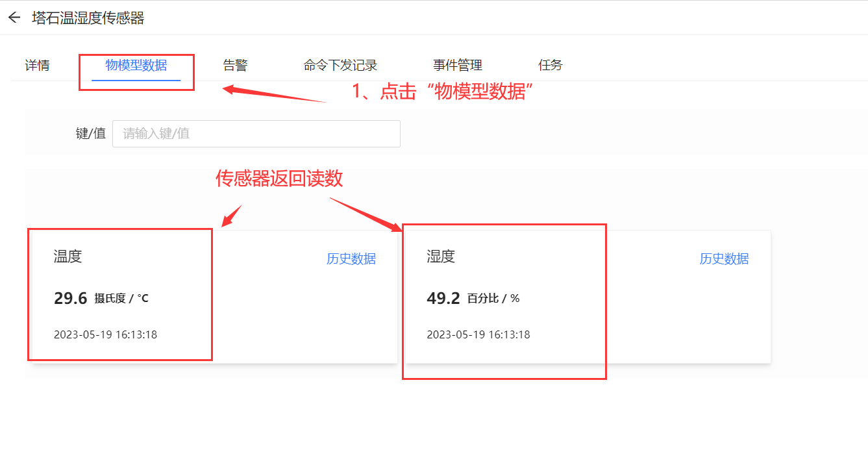Click the 温度 card title
868x465 pixels.
pyautogui.click(x=68, y=257)
